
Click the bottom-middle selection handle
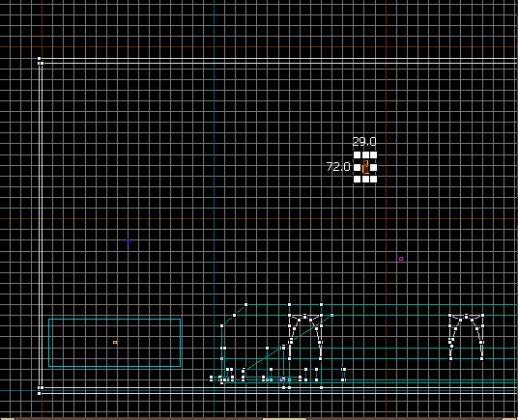click(365, 179)
